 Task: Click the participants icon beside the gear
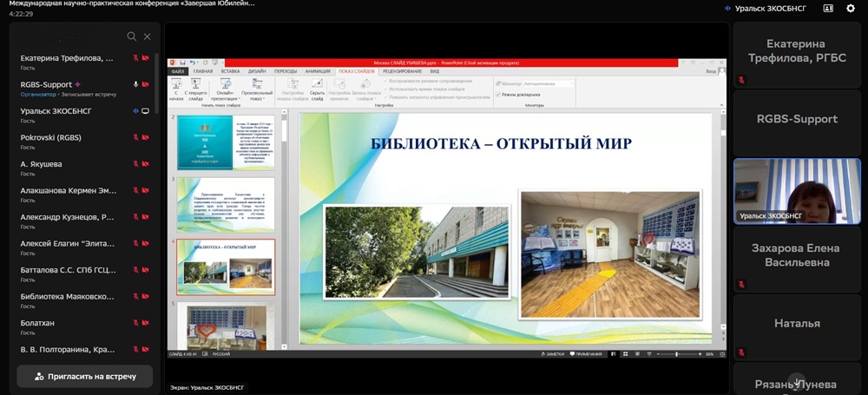click(828, 8)
